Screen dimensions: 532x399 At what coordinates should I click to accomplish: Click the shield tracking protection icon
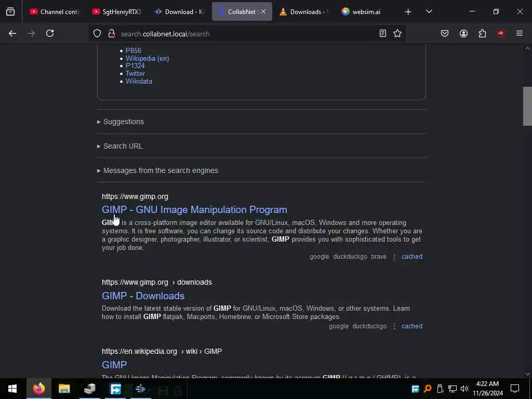pyautogui.click(x=97, y=34)
